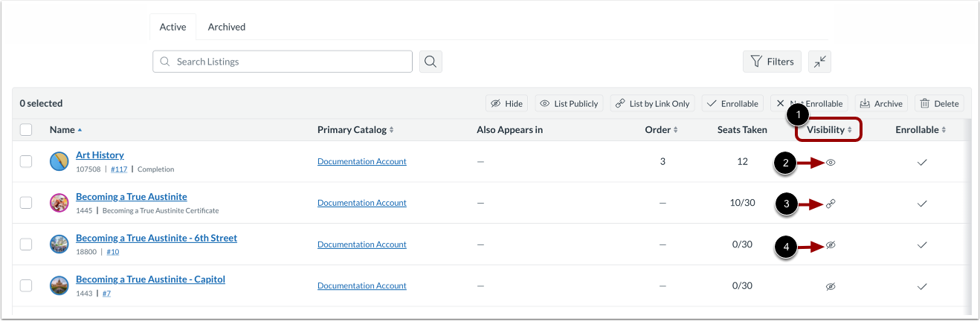
Task: Sort by the Enrollable column header
Action: tap(921, 130)
